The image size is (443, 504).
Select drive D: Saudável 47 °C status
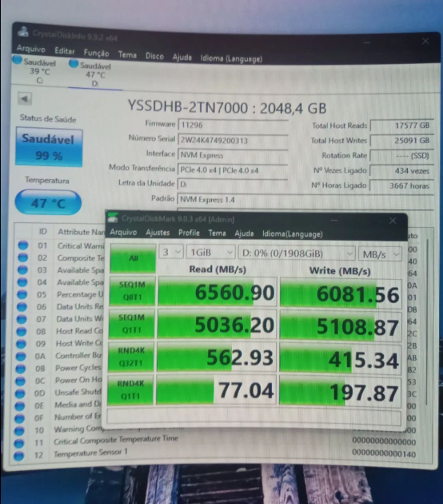pyautogui.click(x=91, y=74)
